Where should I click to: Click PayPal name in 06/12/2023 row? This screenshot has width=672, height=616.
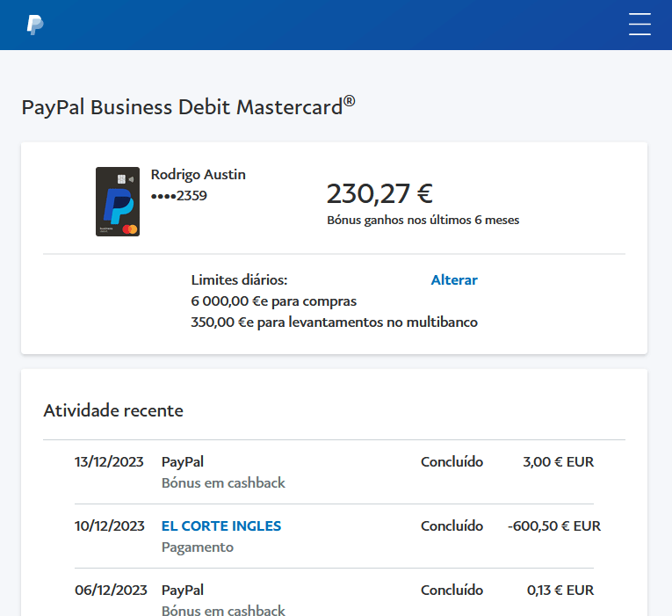pos(182,591)
